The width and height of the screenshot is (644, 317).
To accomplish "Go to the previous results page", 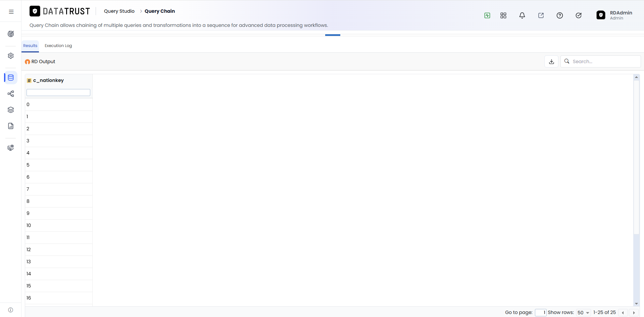I will (623, 313).
